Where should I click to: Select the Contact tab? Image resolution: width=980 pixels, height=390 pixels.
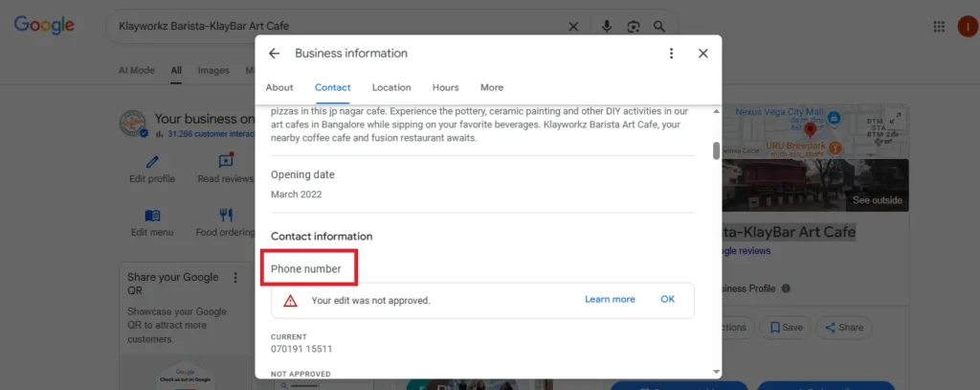332,87
